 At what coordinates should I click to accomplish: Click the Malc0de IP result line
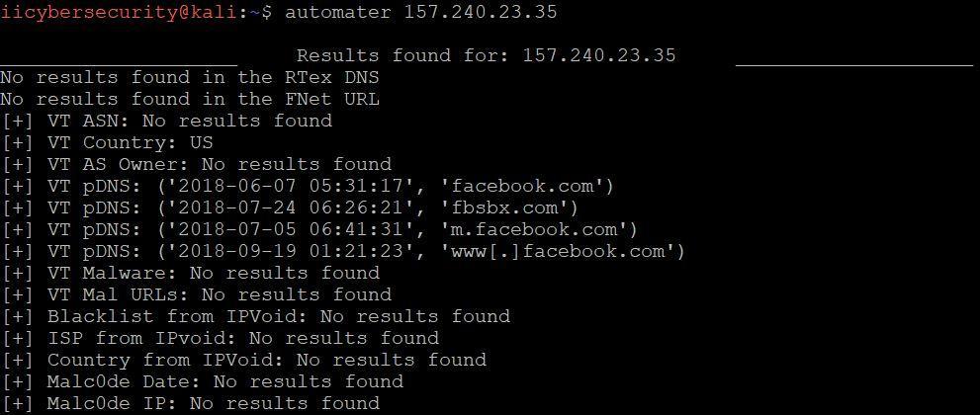(x=191, y=403)
